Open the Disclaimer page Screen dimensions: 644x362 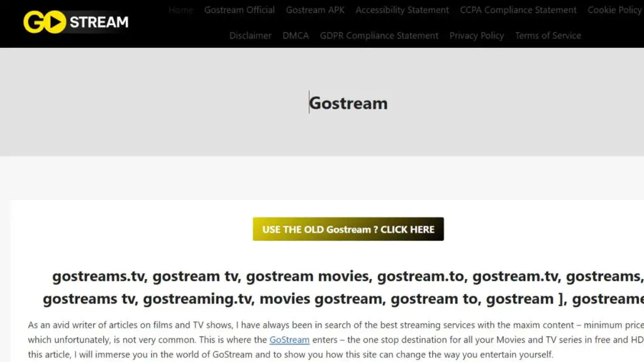point(250,36)
